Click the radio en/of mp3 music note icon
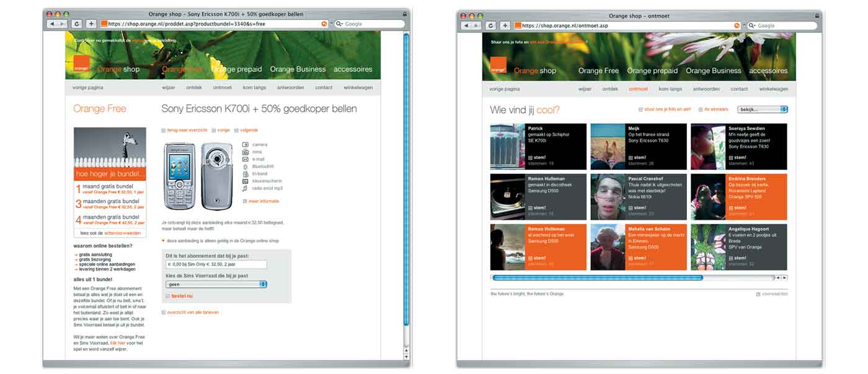 click(246, 188)
